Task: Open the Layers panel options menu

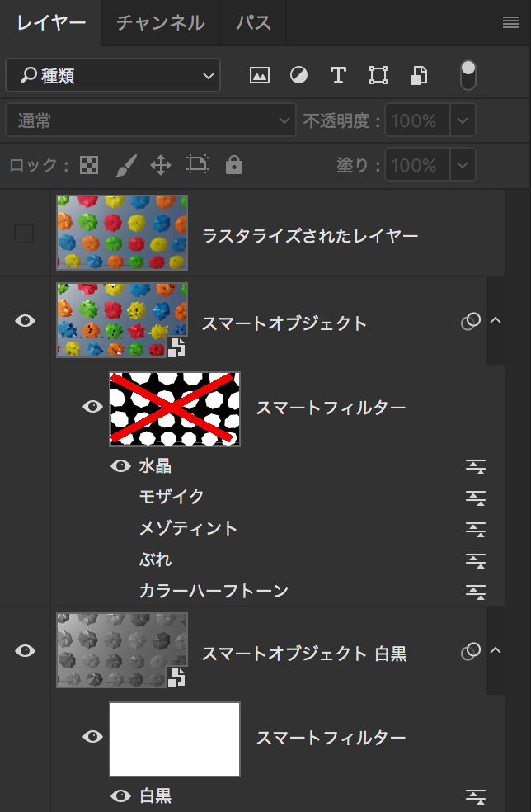Action: pos(511,22)
